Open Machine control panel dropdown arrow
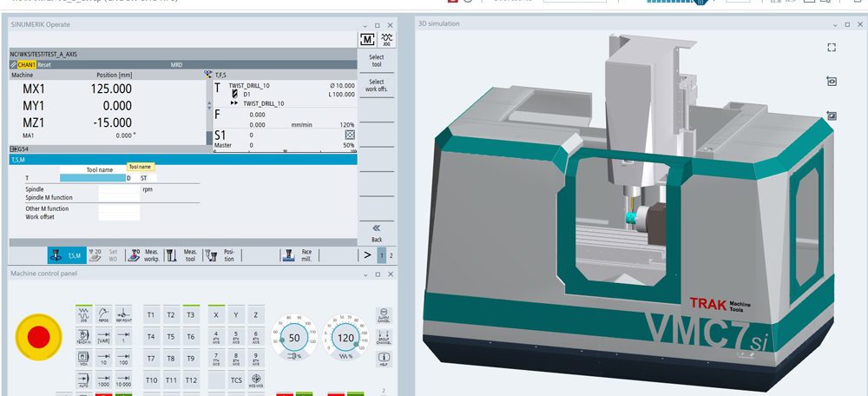 [365, 274]
